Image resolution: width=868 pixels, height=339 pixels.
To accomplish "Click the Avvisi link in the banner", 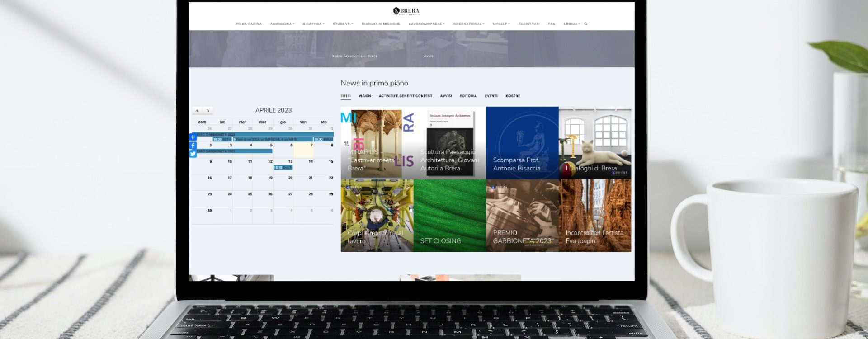I will (429, 56).
